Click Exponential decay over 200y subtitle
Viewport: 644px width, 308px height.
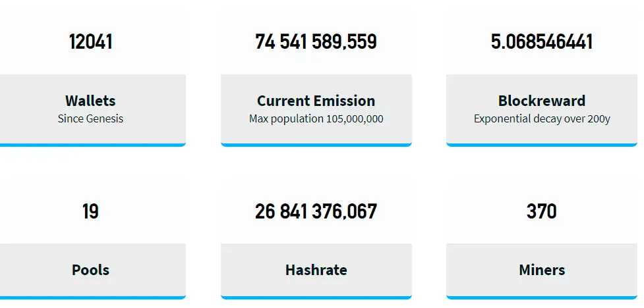[x=541, y=119]
